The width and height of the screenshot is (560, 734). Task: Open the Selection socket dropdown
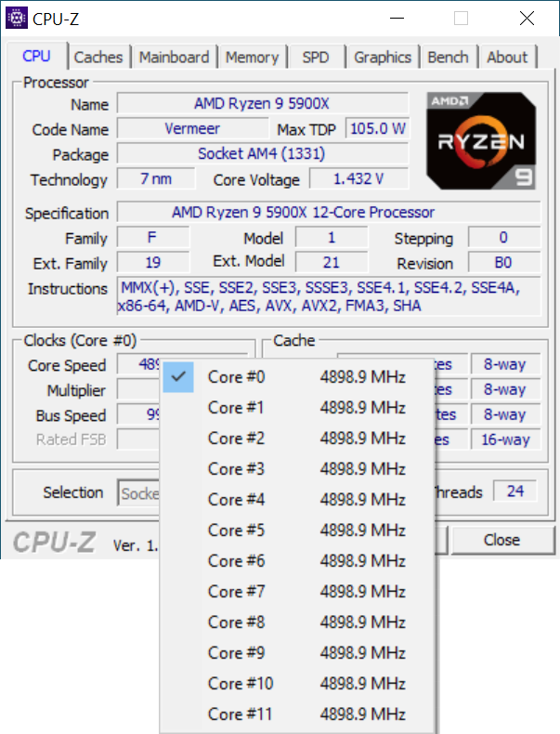(139, 493)
